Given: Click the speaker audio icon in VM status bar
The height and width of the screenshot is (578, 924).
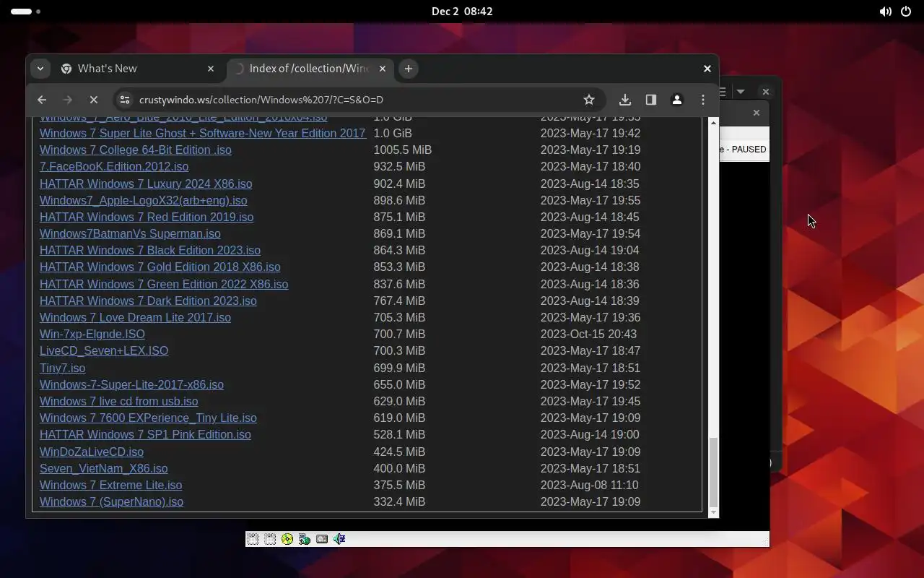Looking at the screenshot, I should click(x=339, y=539).
